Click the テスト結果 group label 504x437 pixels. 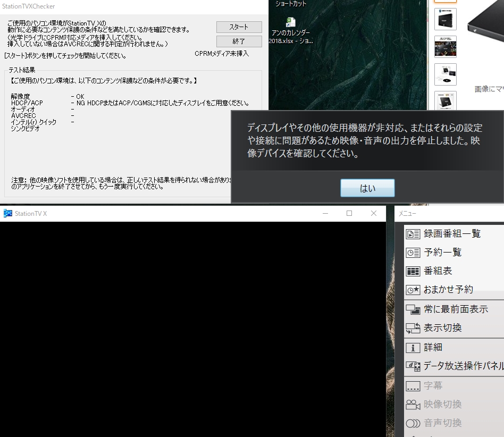22,70
